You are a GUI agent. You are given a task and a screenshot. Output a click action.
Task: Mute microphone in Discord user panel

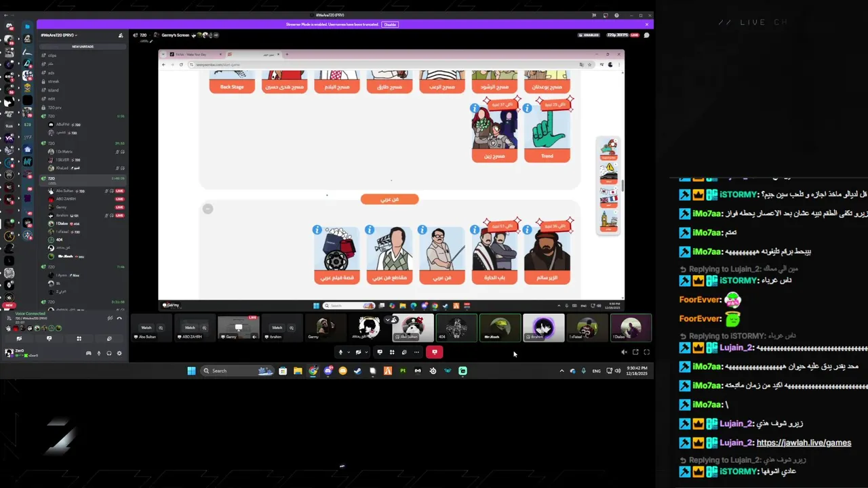click(99, 353)
